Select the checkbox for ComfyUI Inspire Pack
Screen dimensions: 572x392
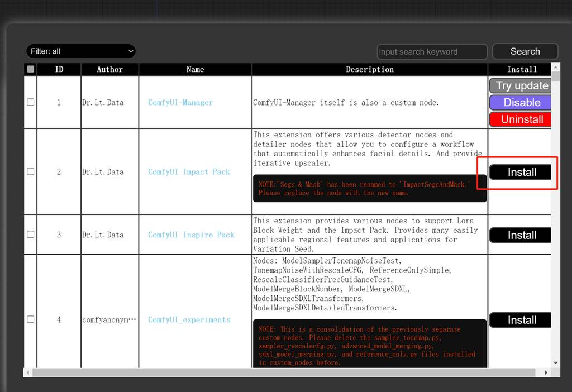(31, 235)
